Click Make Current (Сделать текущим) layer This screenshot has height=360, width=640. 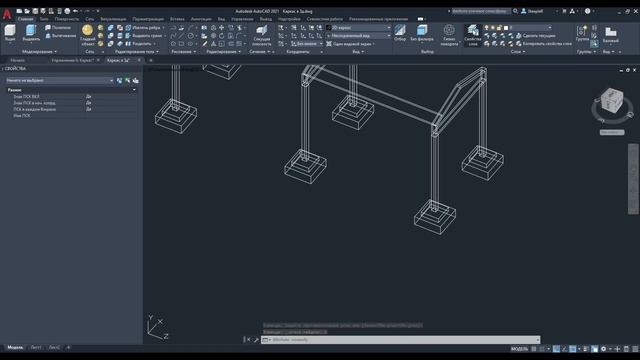[536, 36]
